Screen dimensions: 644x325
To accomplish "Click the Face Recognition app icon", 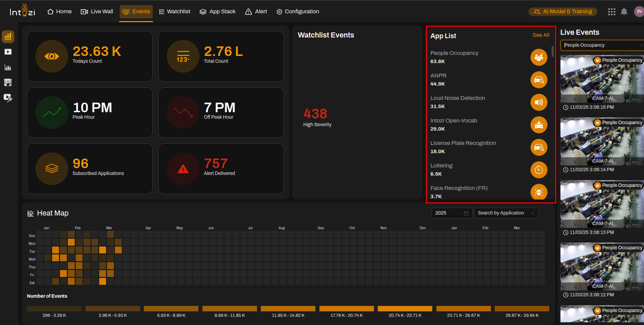I will point(539,192).
